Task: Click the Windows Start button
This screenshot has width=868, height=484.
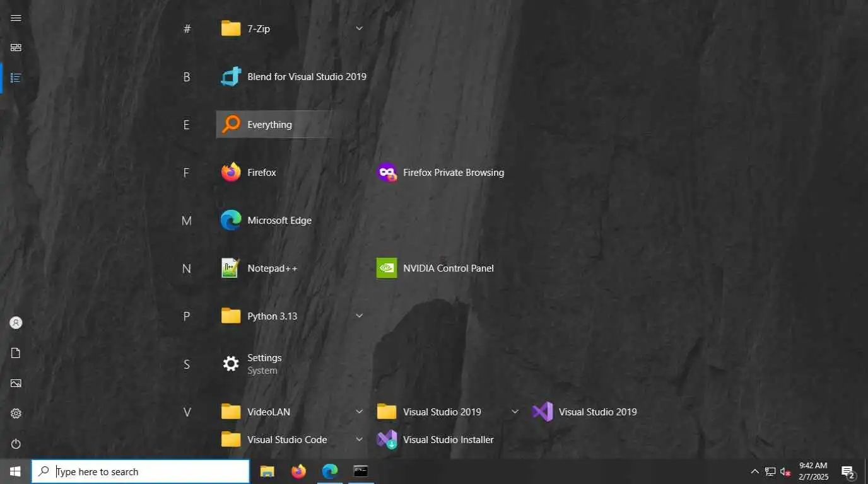Action: pyautogui.click(x=15, y=471)
